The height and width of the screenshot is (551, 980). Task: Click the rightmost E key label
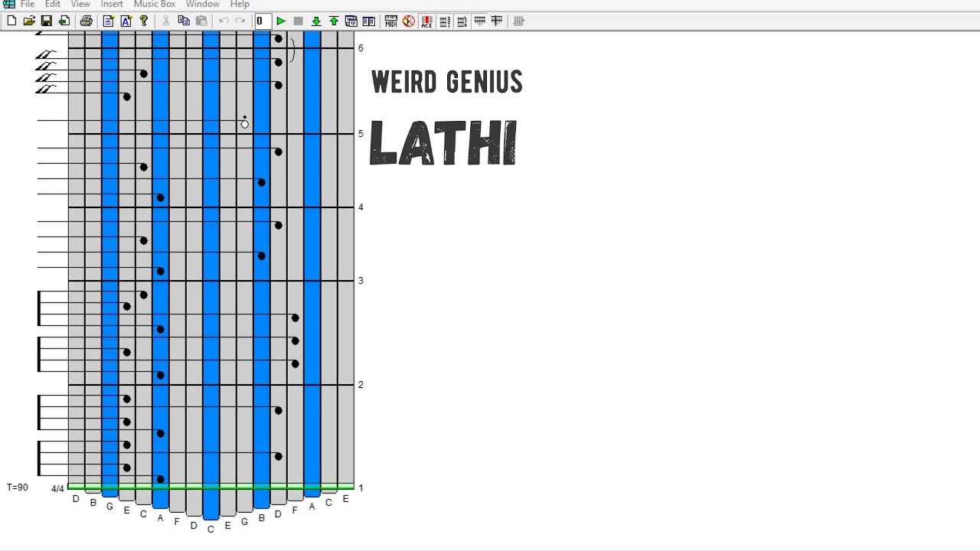(345, 499)
